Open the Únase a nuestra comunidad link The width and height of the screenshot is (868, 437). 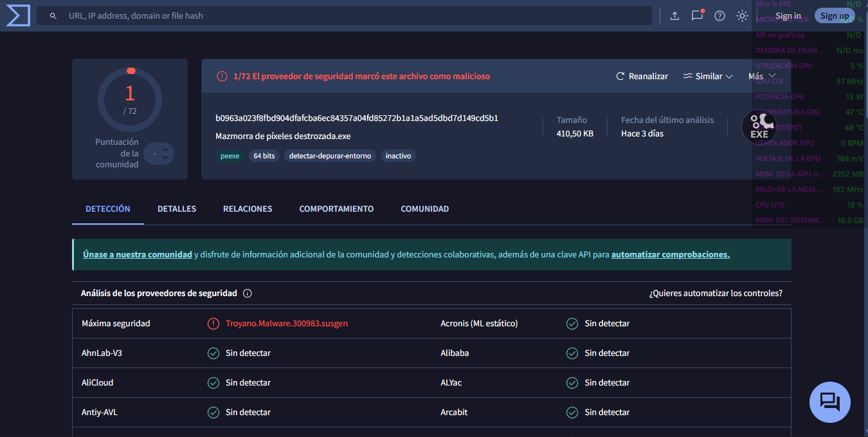pyautogui.click(x=138, y=254)
